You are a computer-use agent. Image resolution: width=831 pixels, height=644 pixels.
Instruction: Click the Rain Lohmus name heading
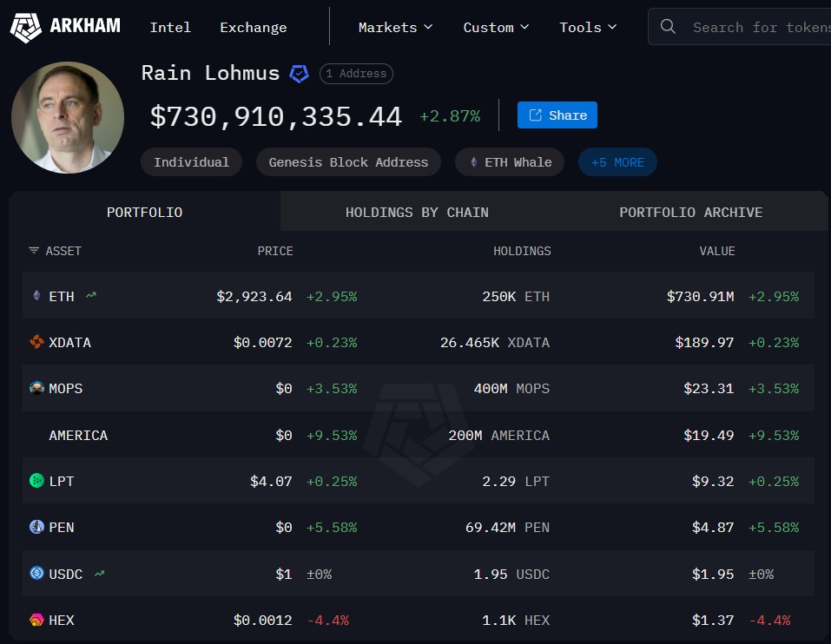[210, 73]
